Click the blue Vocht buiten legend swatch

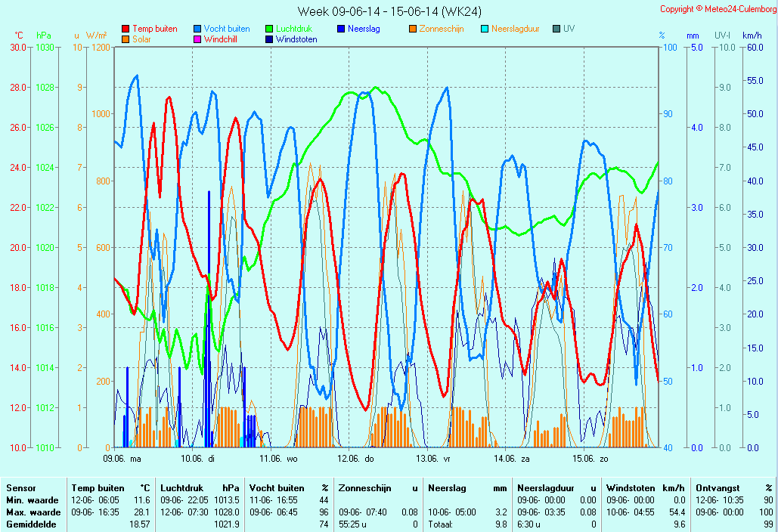click(197, 29)
